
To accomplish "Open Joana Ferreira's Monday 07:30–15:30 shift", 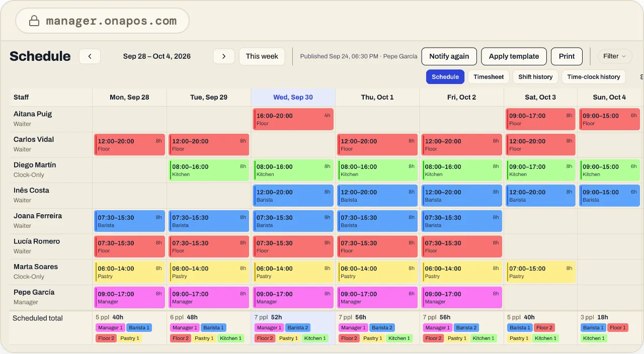I will coord(129,221).
